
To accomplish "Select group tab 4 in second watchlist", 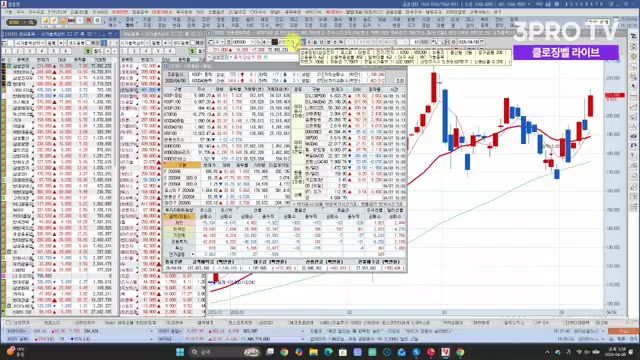I will (146, 51).
